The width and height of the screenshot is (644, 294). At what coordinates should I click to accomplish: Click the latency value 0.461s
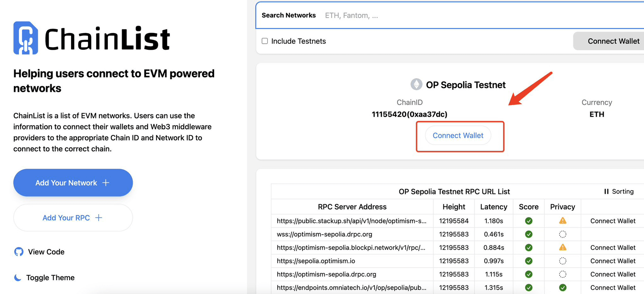coord(493,234)
